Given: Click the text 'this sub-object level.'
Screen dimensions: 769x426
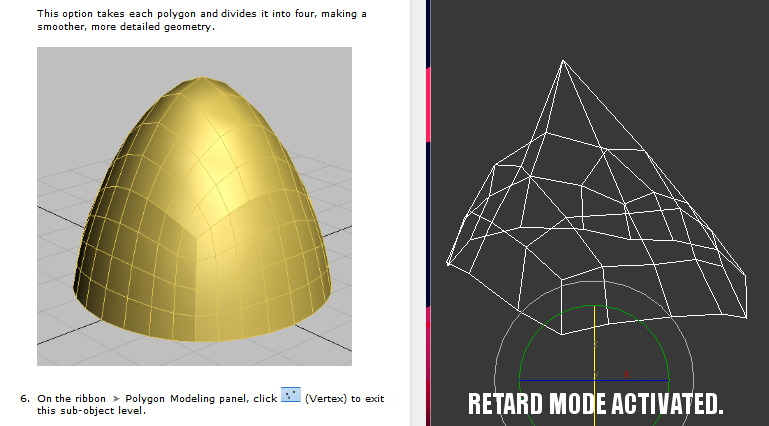Looking at the screenshot, I should 92,411.
